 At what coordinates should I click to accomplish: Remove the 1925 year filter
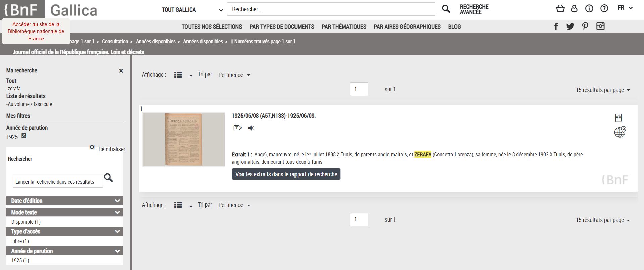coord(24,135)
